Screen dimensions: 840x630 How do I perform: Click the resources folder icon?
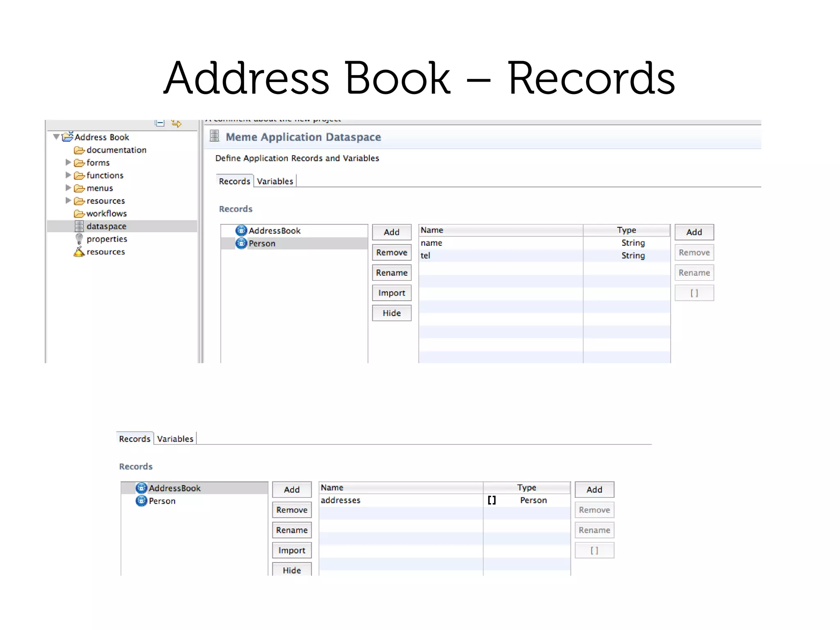tap(79, 201)
